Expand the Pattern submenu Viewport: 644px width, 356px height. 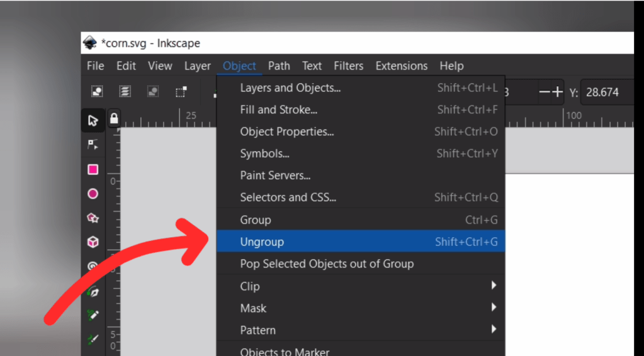click(361, 330)
